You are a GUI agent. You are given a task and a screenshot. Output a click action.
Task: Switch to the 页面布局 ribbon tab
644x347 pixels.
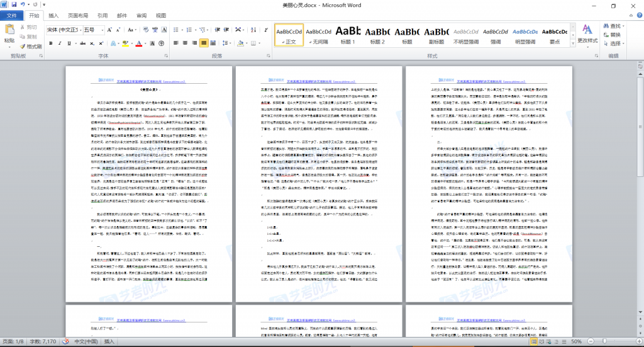click(x=78, y=15)
